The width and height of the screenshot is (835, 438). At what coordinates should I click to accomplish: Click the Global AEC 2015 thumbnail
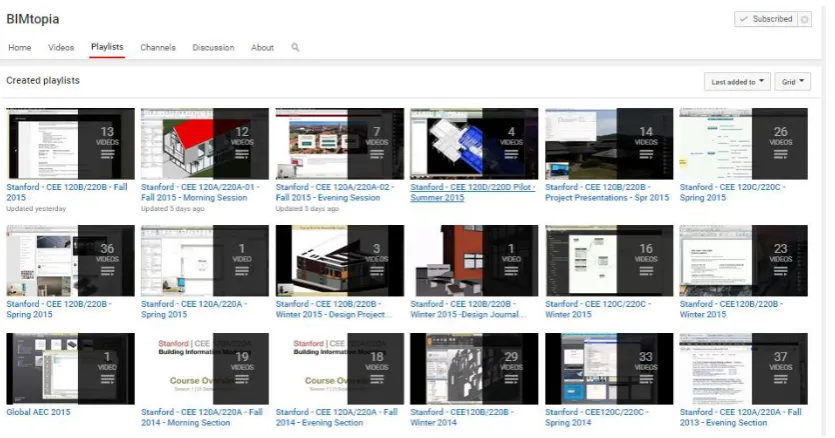tap(70, 369)
